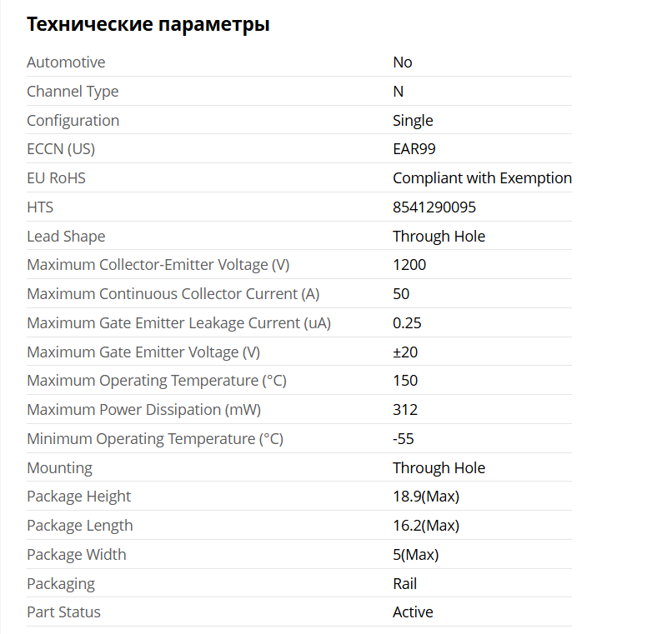Screen dimensions: 672x634
Task: Select the Part Status value Active
Action: [x=413, y=612]
